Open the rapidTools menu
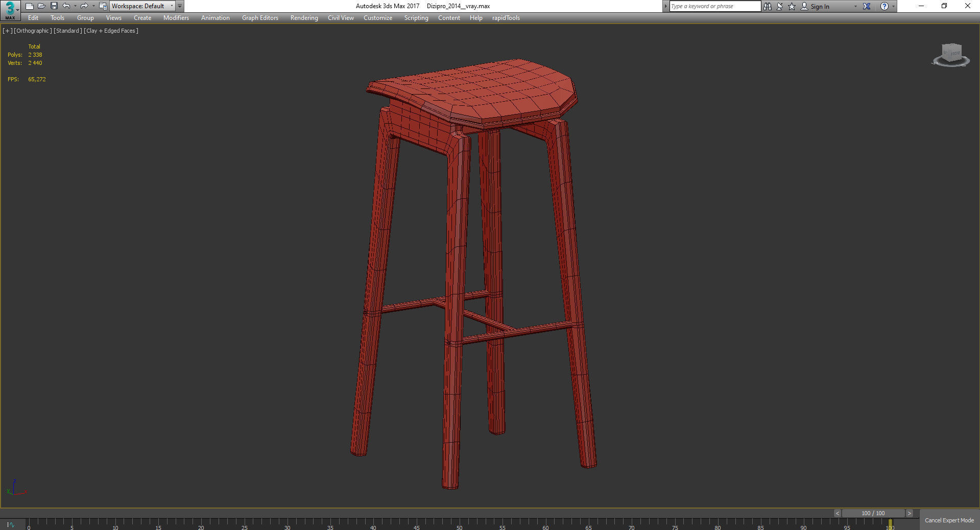This screenshot has height=530, width=980. [506, 18]
